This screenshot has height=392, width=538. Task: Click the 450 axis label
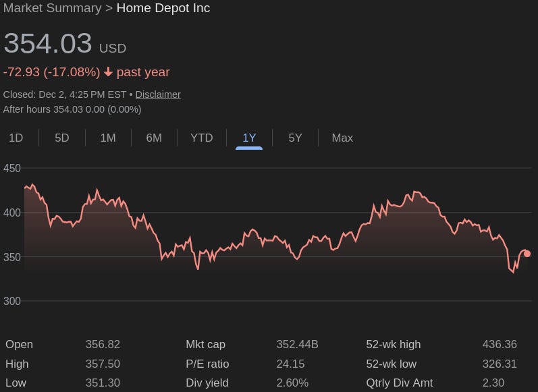[12, 169]
